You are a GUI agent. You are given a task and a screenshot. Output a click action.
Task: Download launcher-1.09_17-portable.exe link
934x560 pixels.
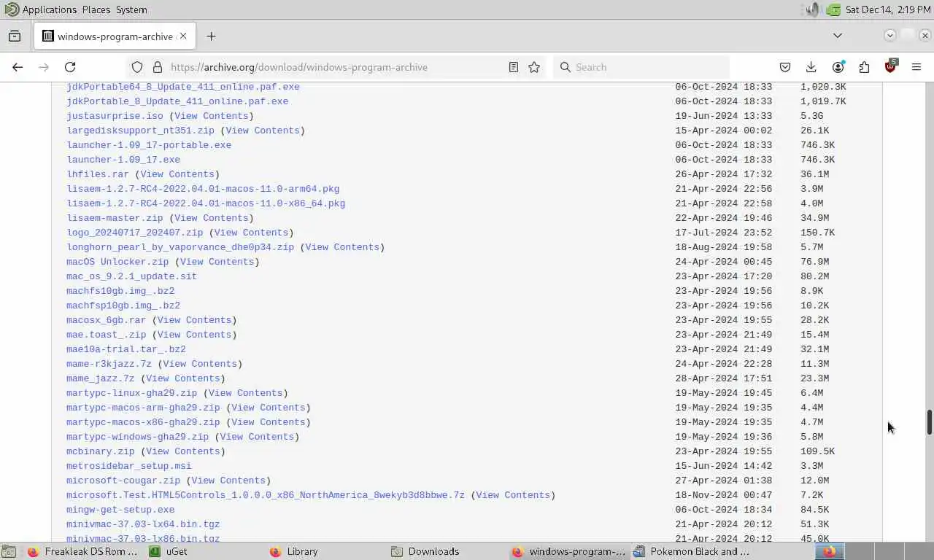[x=149, y=145]
